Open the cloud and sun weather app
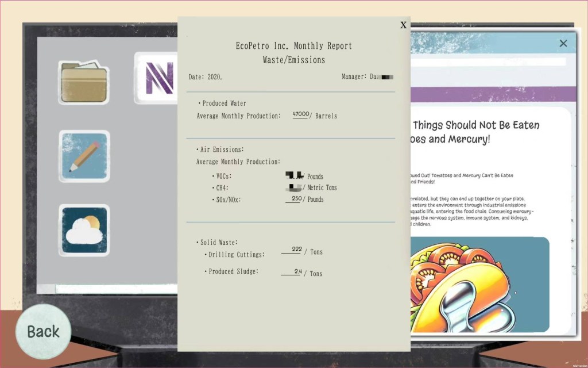Screen dimensions: 588x368 point(84,230)
